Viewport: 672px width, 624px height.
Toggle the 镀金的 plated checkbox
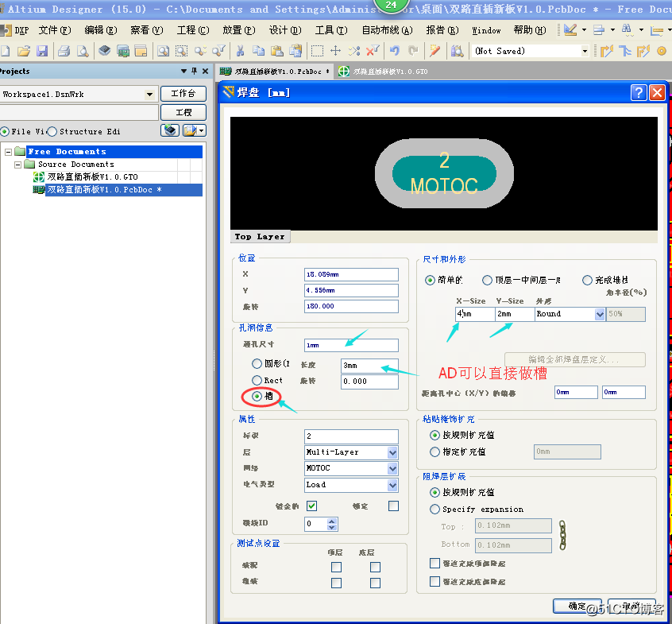tap(311, 506)
